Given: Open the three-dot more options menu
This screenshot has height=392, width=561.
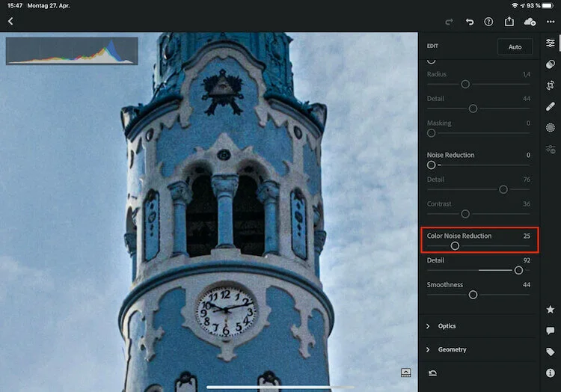Looking at the screenshot, I should [551, 22].
